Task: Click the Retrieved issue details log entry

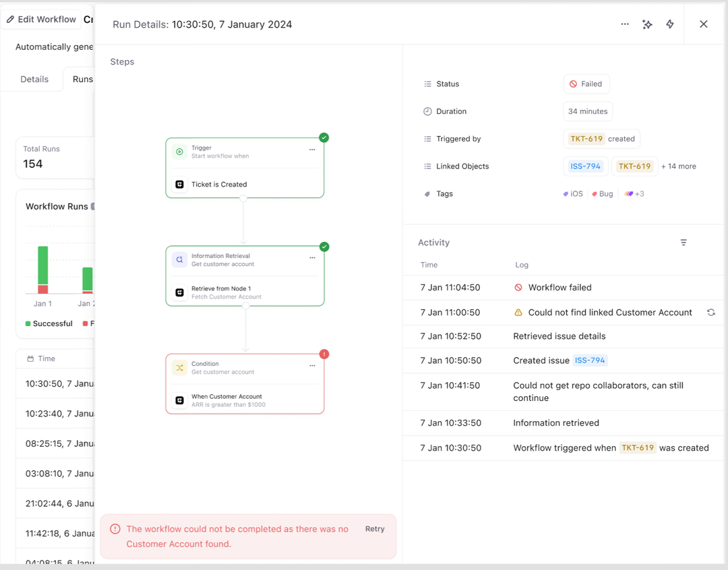Action: click(x=559, y=336)
